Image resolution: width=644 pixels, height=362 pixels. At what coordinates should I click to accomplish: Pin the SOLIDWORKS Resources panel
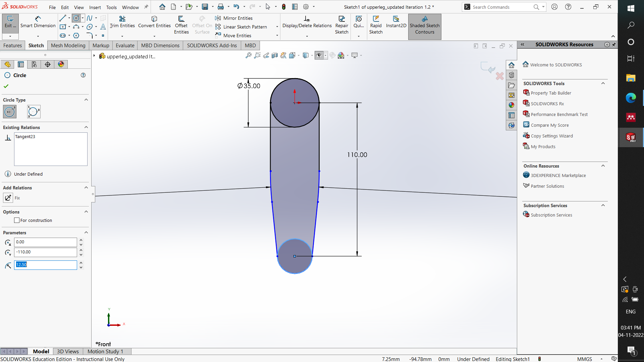coord(614,44)
